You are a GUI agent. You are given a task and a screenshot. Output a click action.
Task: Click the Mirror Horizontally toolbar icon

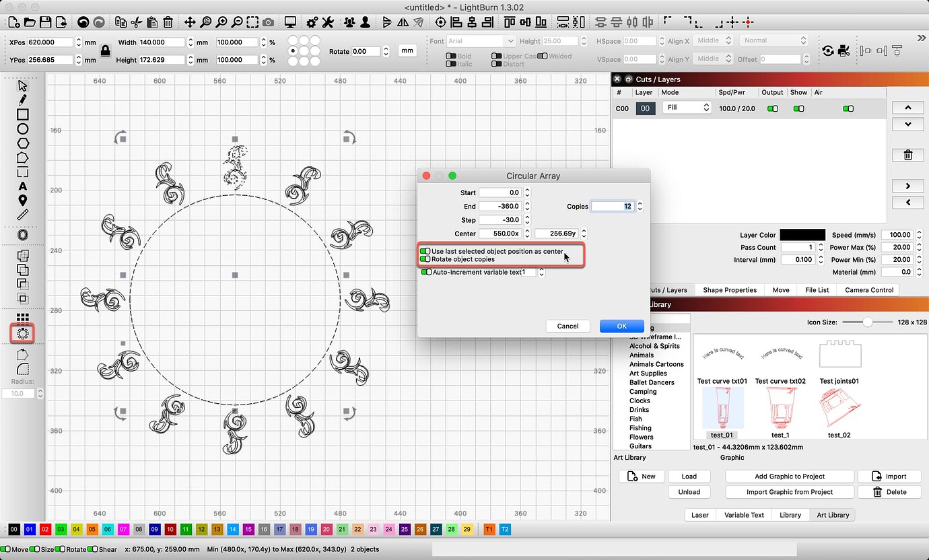(x=401, y=22)
